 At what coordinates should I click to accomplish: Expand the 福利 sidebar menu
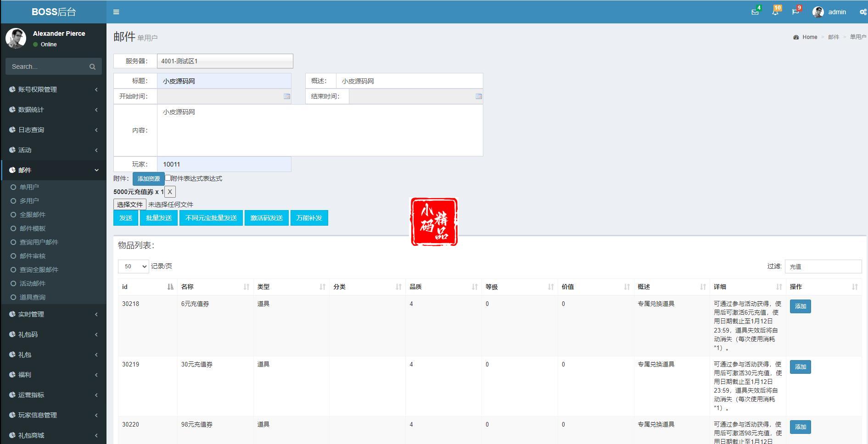[54, 375]
